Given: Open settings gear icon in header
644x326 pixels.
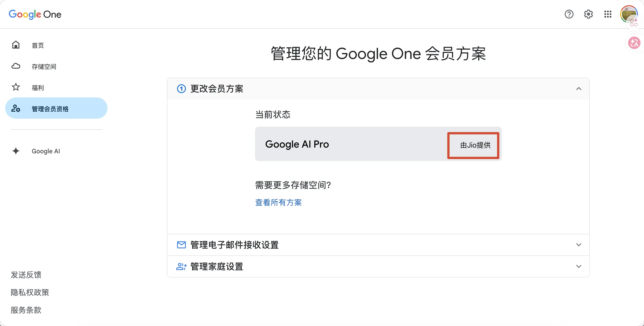Looking at the screenshot, I should coord(588,14).
